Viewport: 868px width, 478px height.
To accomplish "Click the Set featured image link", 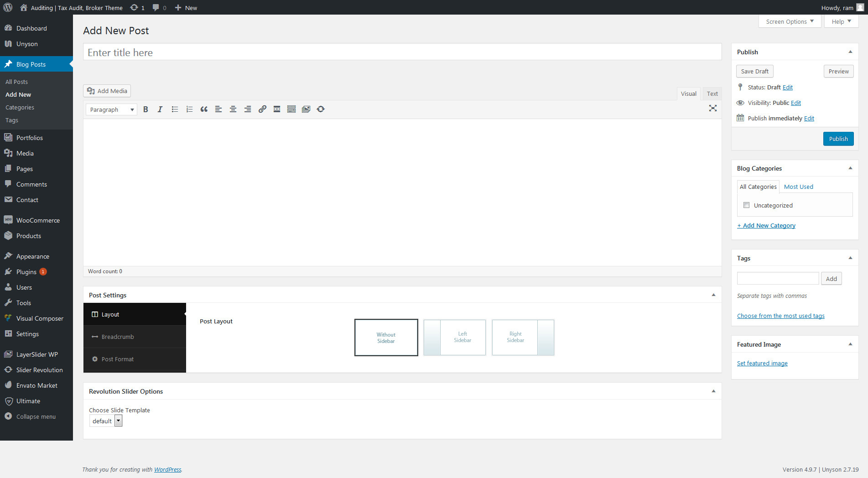I will tap(762, 363).
